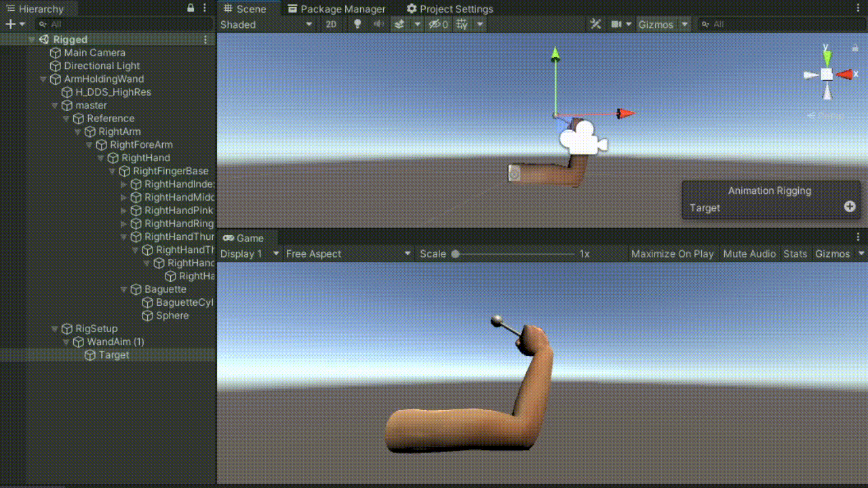Click the Hierarchy search field

tap(124, 24)
